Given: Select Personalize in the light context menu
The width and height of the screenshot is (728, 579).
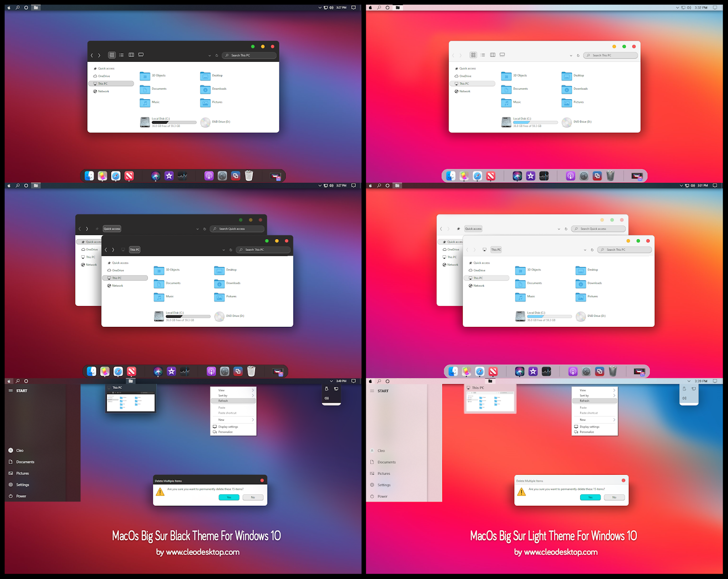Looking at the screenshot, I should click(595, 432).
